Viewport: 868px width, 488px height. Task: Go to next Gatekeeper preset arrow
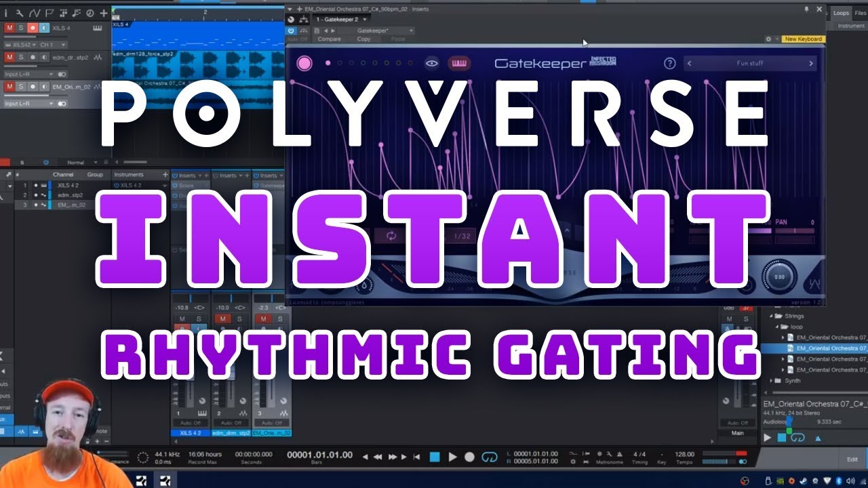tap(810, 63)
